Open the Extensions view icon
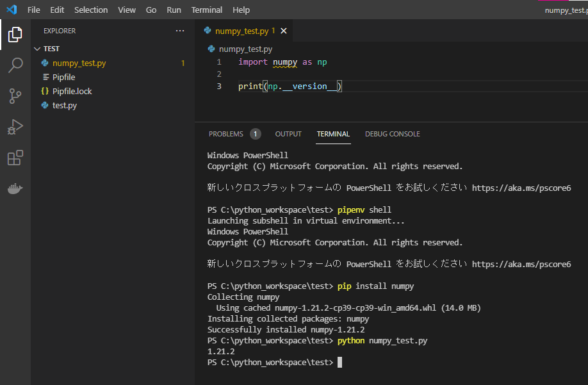 pos(15,158)
